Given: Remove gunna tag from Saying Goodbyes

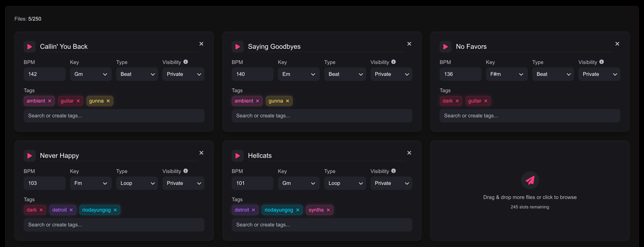Looking at the screenshot, I should point(288,101).
